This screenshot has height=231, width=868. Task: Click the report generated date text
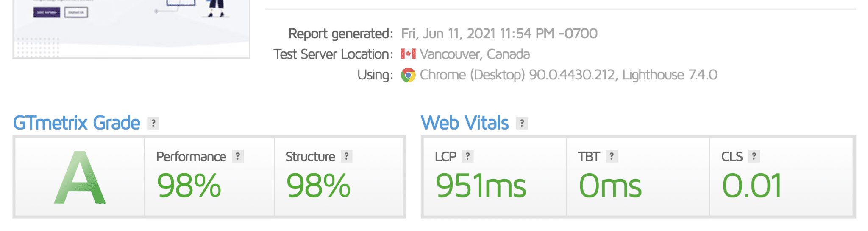point(499,34)
